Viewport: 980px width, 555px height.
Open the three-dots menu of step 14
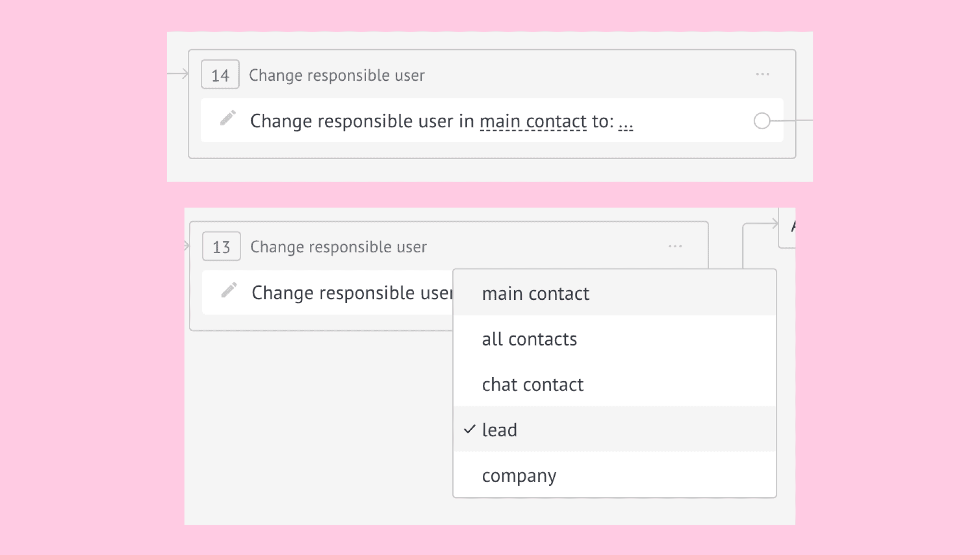pyautogui.click(x=762, y=74)
